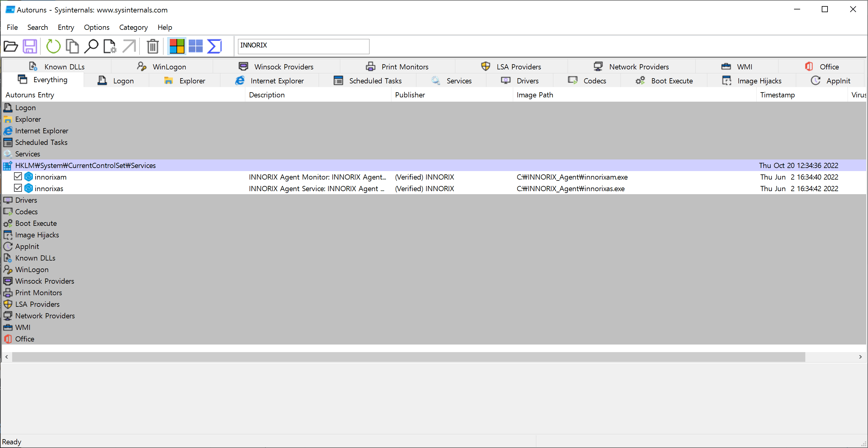Click the INNORIX filter input field
This screenshot has width=868, height=448.
point(303,46)
